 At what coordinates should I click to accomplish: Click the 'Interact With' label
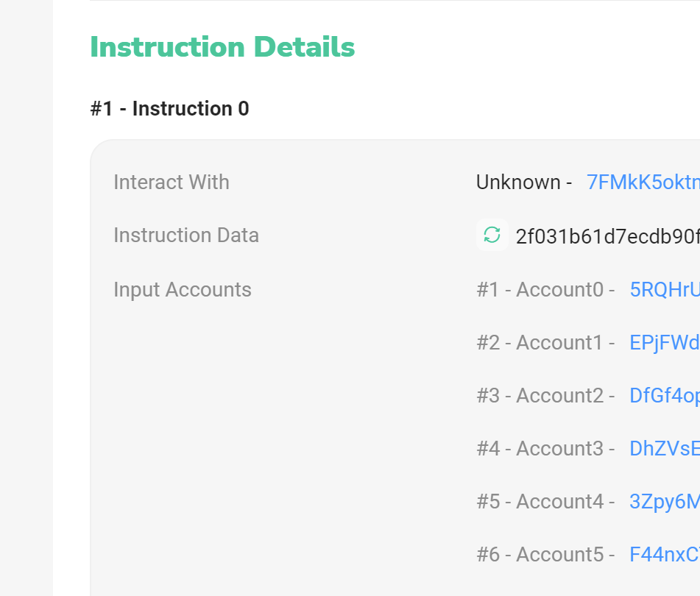pyautogui.click(x=172, y=182)
